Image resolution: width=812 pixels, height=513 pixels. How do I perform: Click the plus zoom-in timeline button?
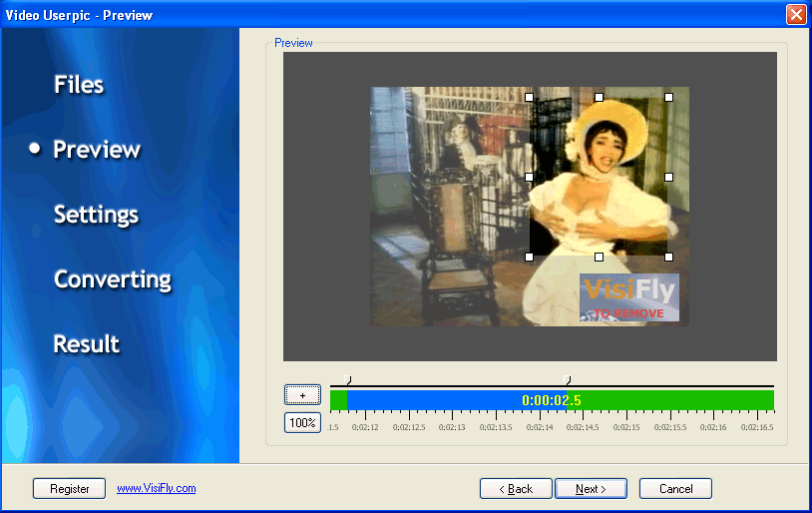coord(302,395)
